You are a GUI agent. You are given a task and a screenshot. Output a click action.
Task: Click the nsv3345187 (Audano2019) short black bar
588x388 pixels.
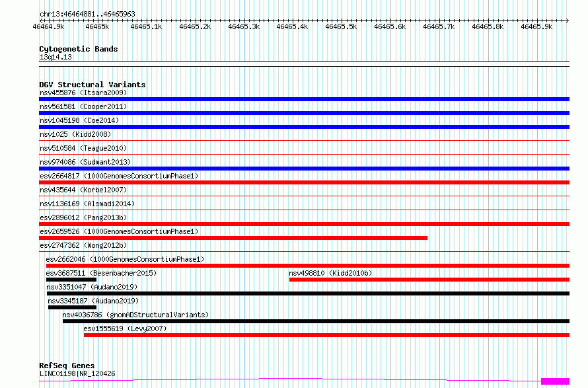click(73, 307)
